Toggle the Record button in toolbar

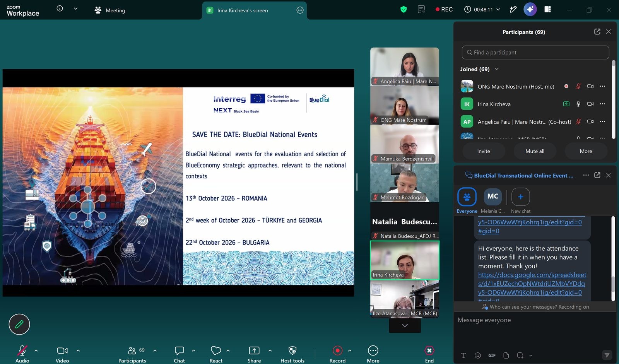tap(337, 354)
